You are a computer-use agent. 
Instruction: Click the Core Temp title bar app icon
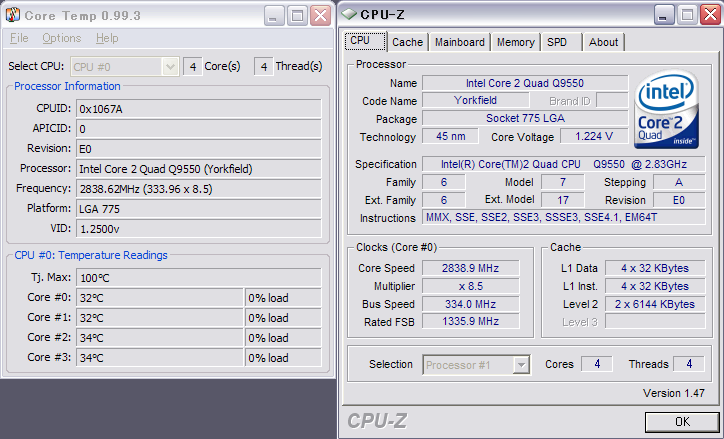point(13,15)
